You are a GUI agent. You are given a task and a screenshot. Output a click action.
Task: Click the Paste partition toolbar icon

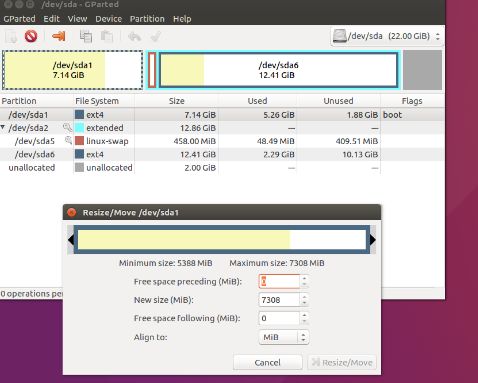pyautogui.click(x=107, y=36)
